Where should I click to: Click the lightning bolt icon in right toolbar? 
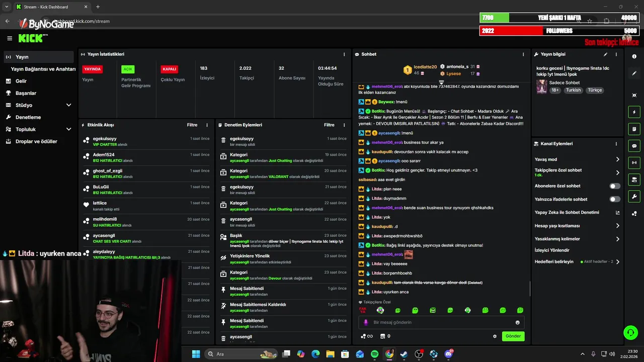click(x=634, y=112)
